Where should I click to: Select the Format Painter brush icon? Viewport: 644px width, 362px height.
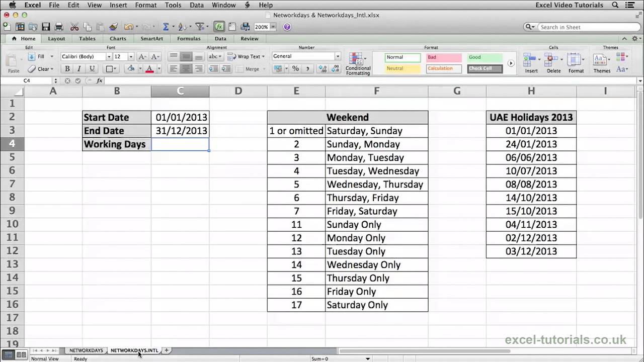pyautogui.click(x=113, y=27)
